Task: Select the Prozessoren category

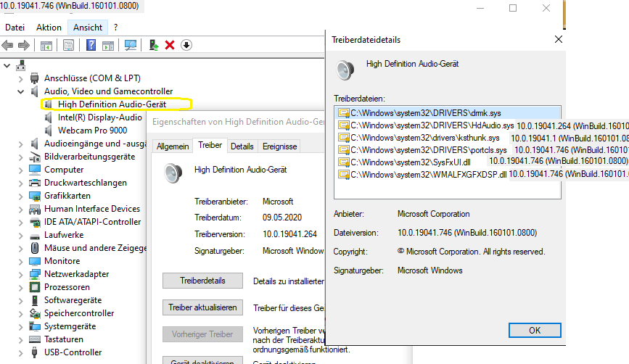Action: [x=67, y=287]
